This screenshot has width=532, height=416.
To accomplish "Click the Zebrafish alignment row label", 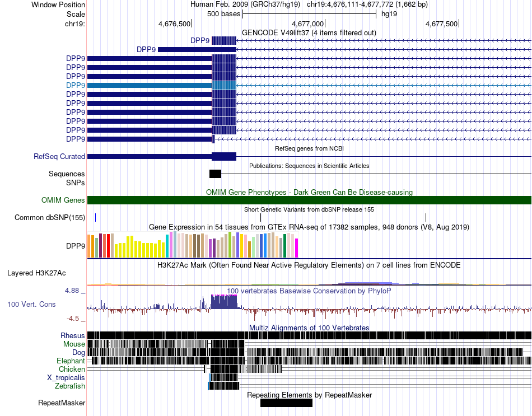I will click(70, 386).
